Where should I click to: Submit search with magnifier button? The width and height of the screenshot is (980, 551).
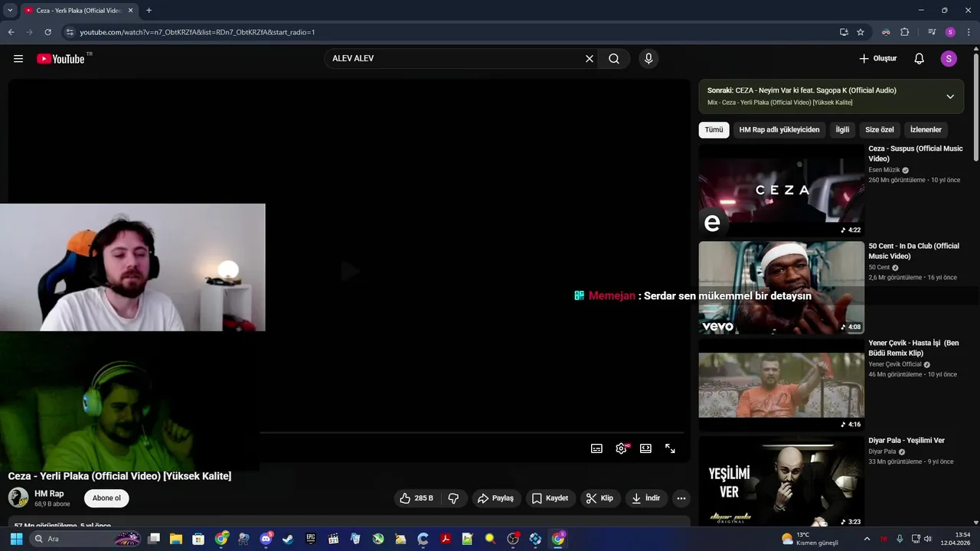[614, 59]
